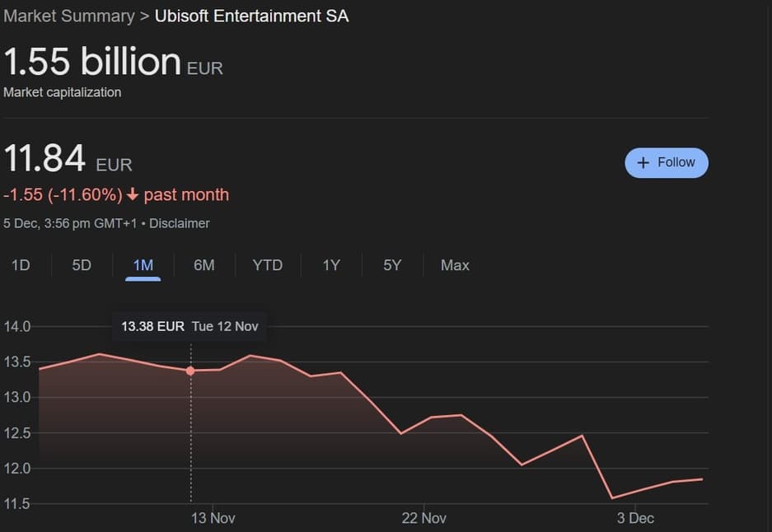
Task: Switch to the Max range tab
Action: tap(455, 265)
